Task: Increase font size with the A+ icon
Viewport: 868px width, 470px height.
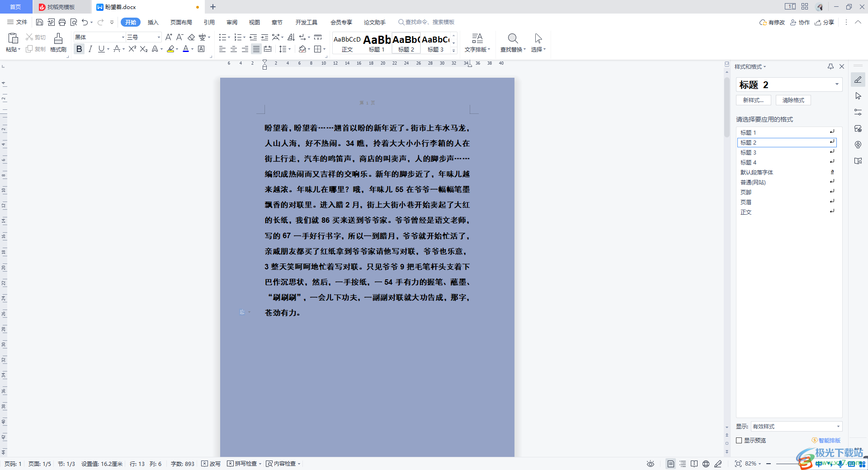Action: 169,37
